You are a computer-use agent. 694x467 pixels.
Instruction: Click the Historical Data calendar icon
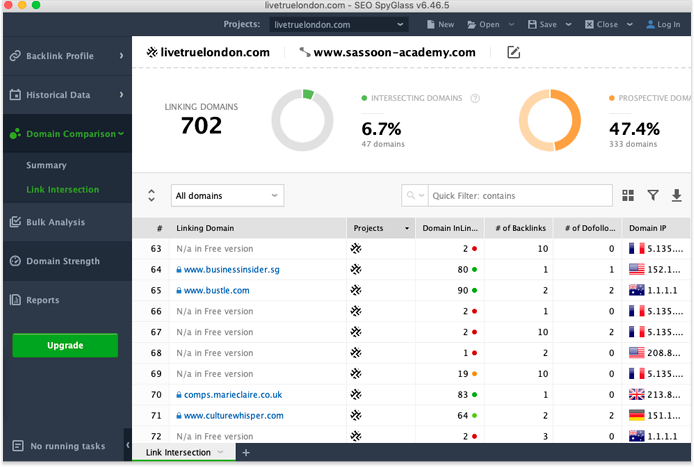pyautogui.click(x=15, y=95)
